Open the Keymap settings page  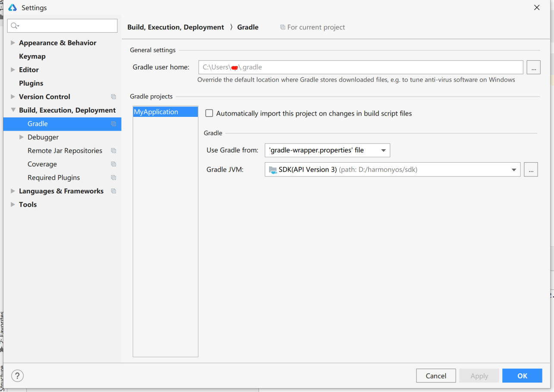pyautogui.click(x=32, y=56)
